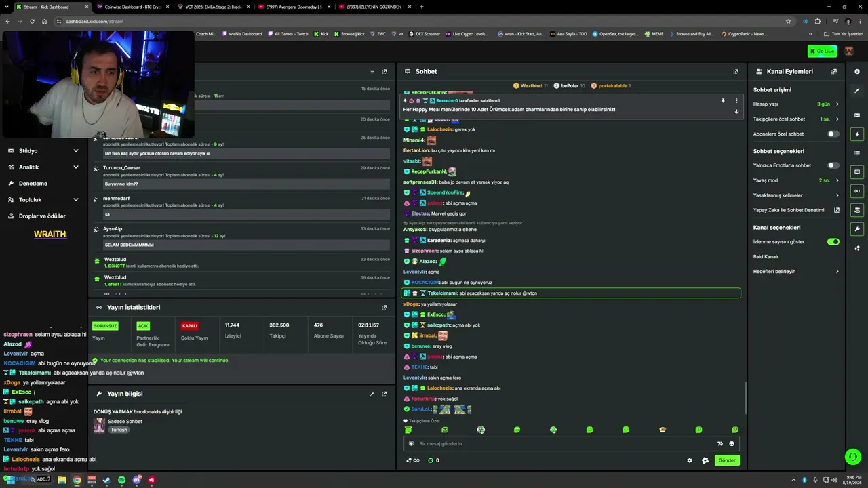Click the wrench tools icon in right sidebar

point(857,229)
